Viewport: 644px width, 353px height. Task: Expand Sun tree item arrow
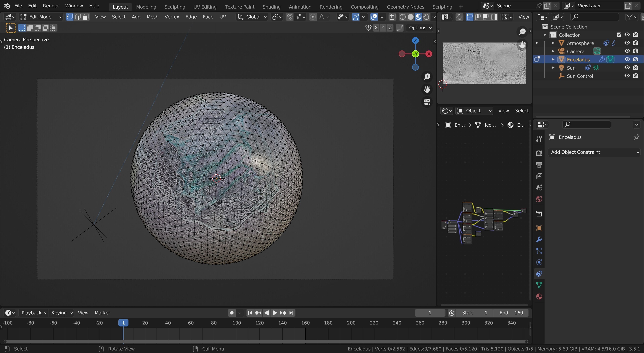553,68
